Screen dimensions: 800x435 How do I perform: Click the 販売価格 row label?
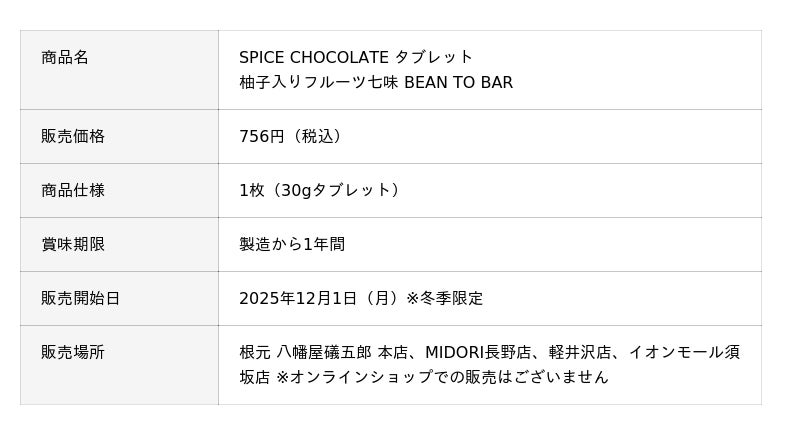pyautogui.click(x=73, y=136)
